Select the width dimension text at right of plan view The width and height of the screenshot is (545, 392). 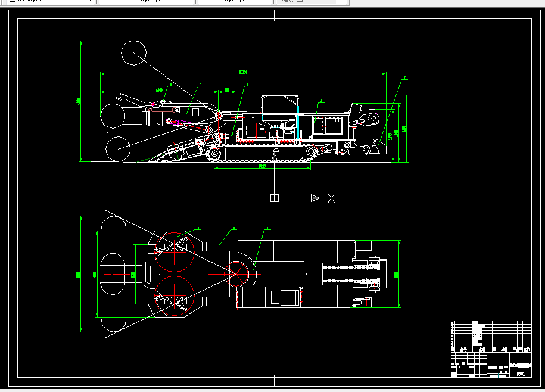[x=396, y=275]
